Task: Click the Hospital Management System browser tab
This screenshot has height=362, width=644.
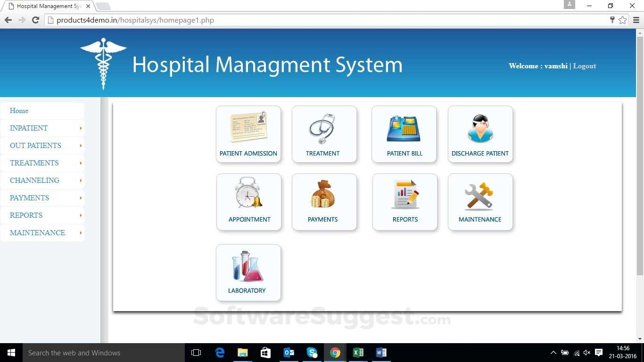Action: point(47,6)
